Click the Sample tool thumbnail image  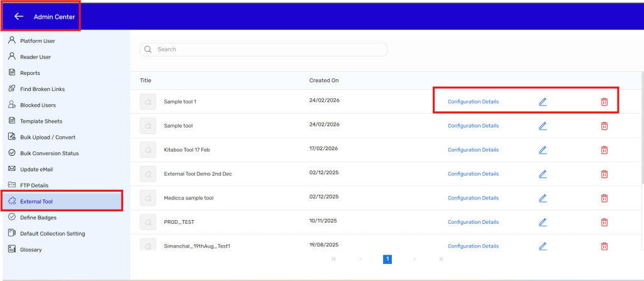[x=148, y=126]
